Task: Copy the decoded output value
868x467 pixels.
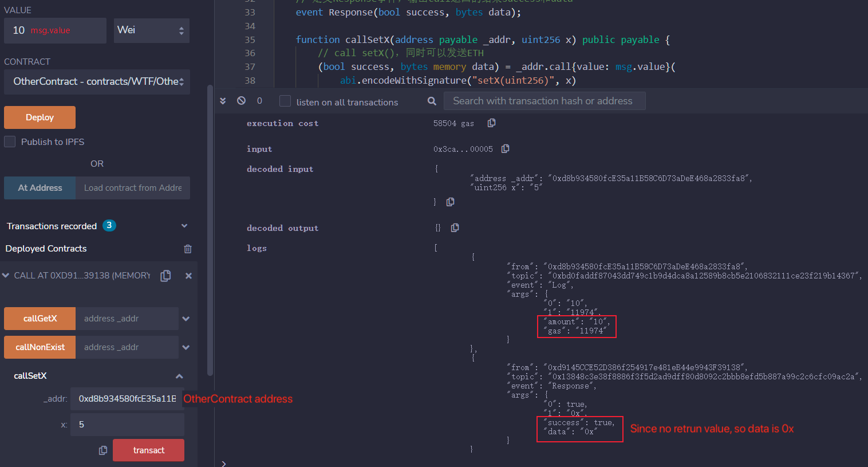Action: 455,227
